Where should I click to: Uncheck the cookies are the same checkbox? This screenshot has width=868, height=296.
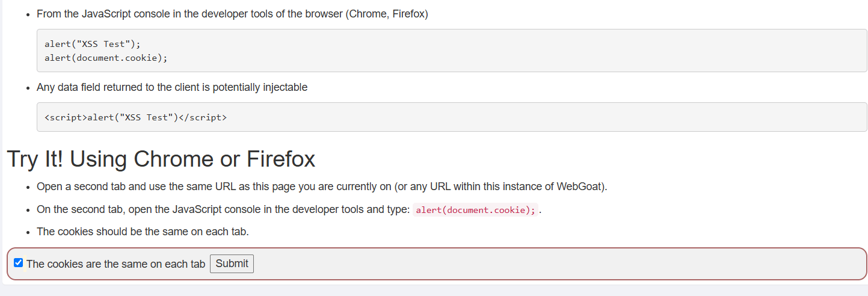[x=18, y=263]
